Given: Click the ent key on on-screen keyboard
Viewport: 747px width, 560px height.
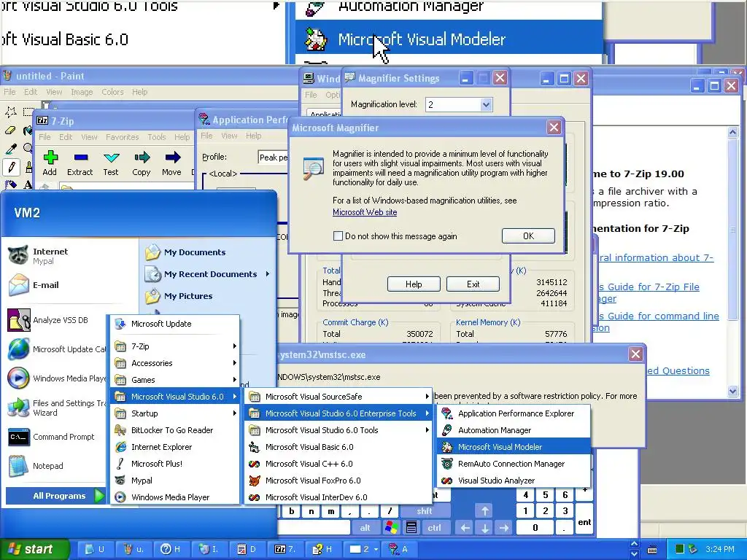Looking at the screenshot, I should (584, 522).
